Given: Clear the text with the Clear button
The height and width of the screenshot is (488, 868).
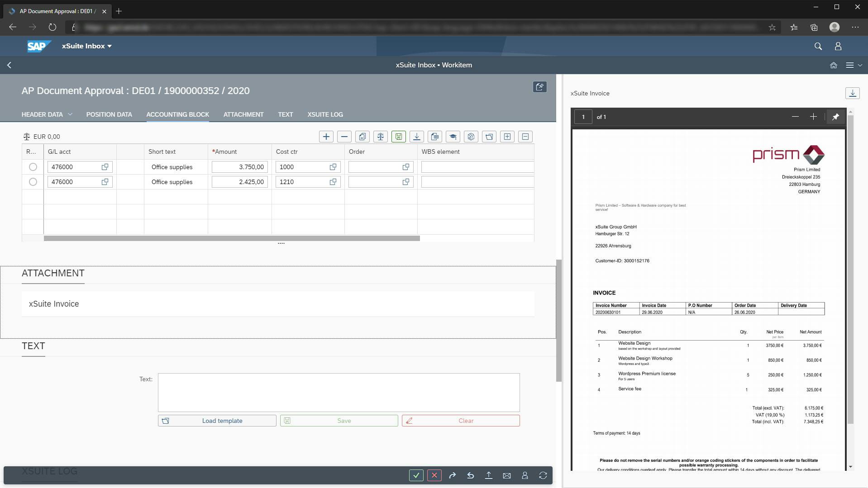Looking at the screenshot, I should click(x=460, y=420).
